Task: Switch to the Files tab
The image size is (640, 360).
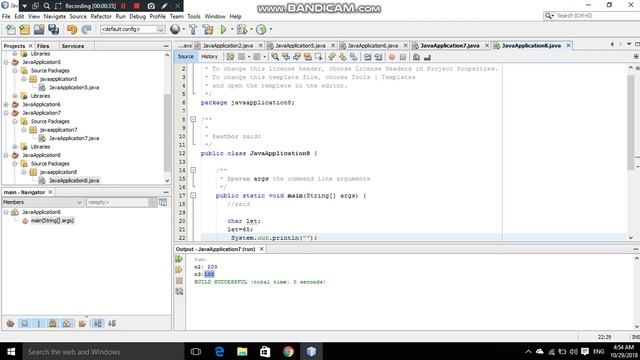Action: pos(43,46)
